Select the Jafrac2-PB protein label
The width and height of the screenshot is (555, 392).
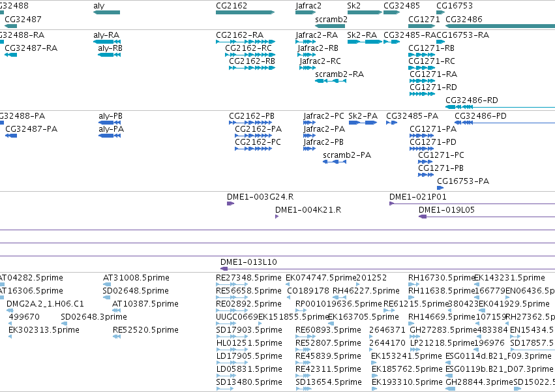[323, 142]
